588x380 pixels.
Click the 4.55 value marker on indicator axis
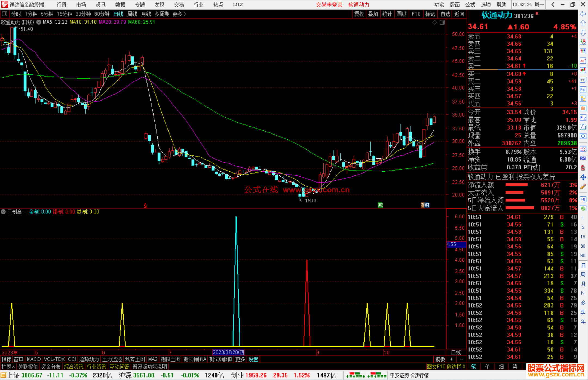(x=456, y=244)
